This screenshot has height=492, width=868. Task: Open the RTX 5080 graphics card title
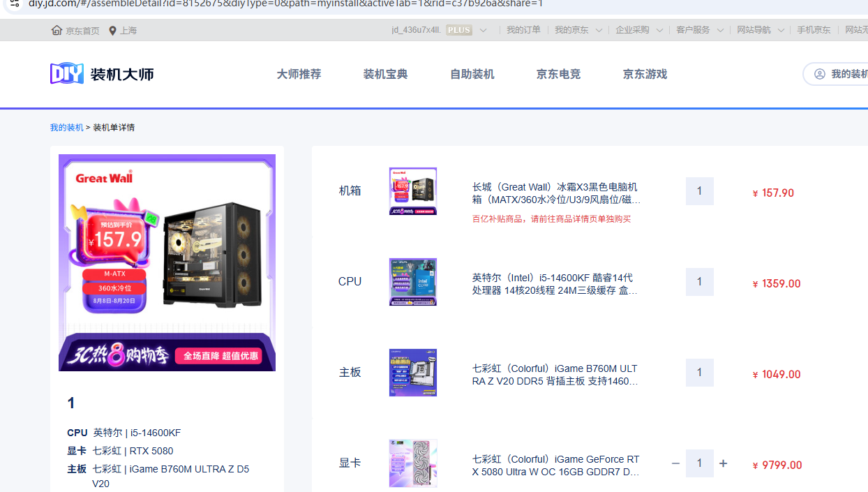[555, 465]
